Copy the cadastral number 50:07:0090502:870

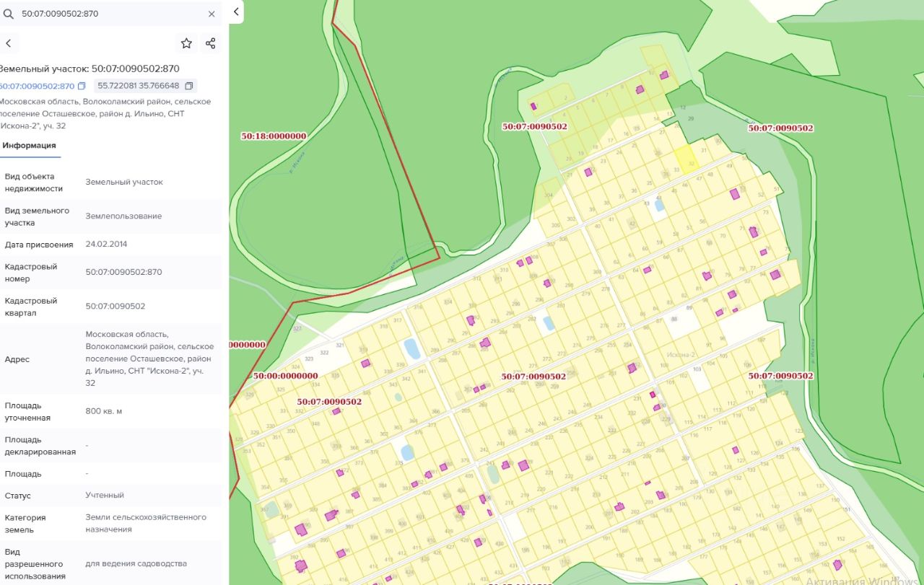82,87
